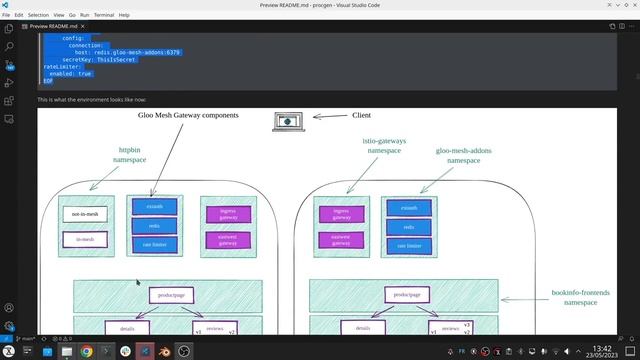Open the editor More Actions ellipsis

pos(632,26)
